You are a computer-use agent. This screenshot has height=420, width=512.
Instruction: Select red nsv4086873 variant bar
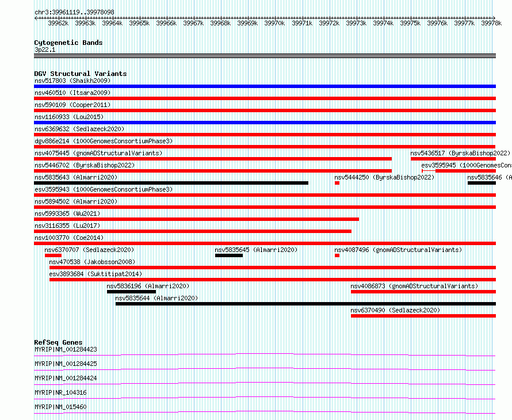pos(423,292)
